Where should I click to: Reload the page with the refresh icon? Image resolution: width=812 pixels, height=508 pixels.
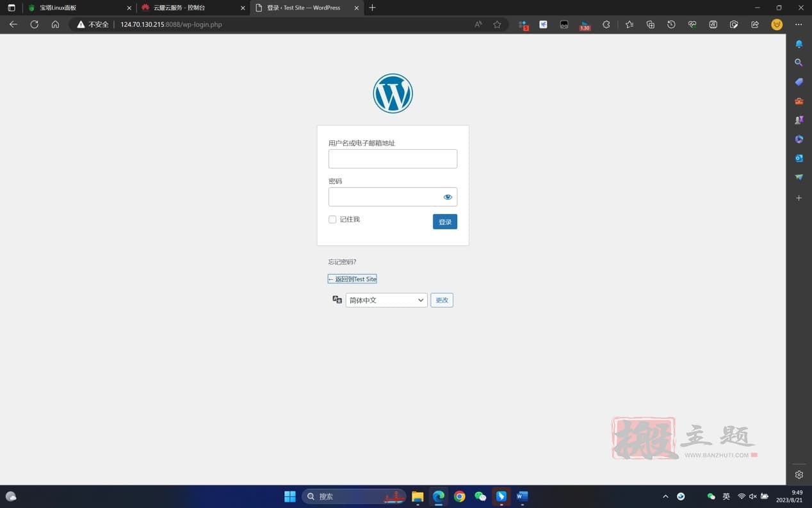tap(35, 24)
